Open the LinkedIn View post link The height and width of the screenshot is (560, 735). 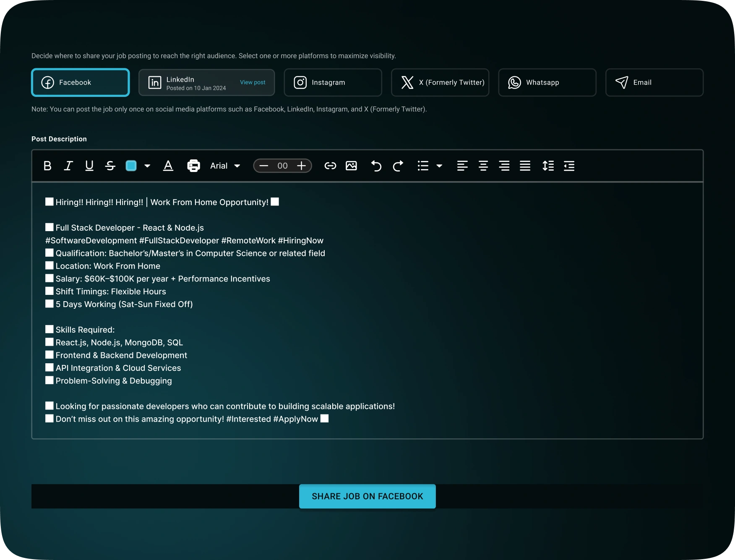(x=253, y=82)
